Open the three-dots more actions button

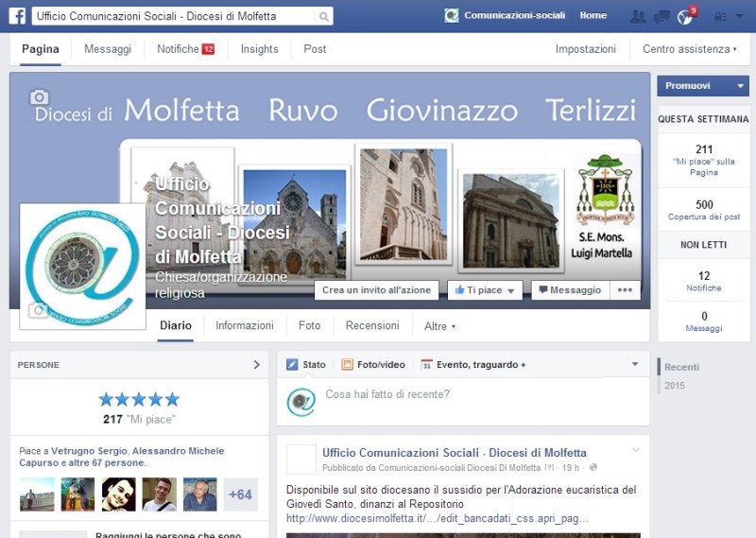[625, 290]
